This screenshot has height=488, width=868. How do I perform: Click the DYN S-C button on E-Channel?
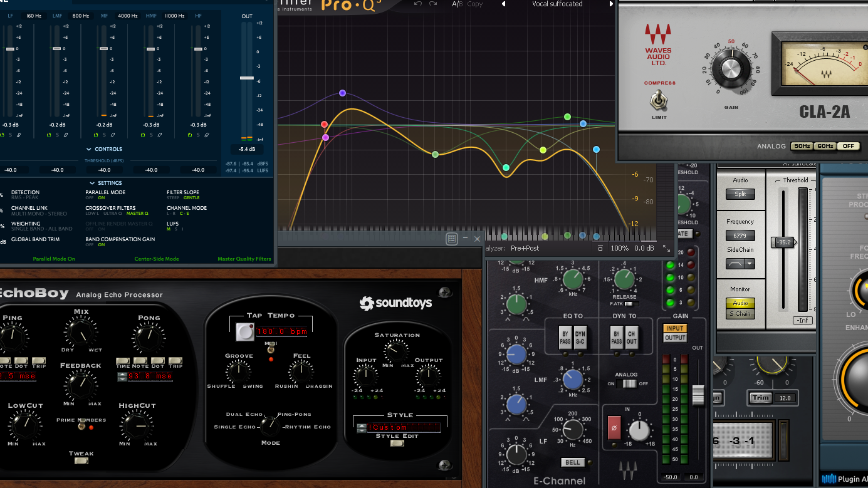pos(580,338)
